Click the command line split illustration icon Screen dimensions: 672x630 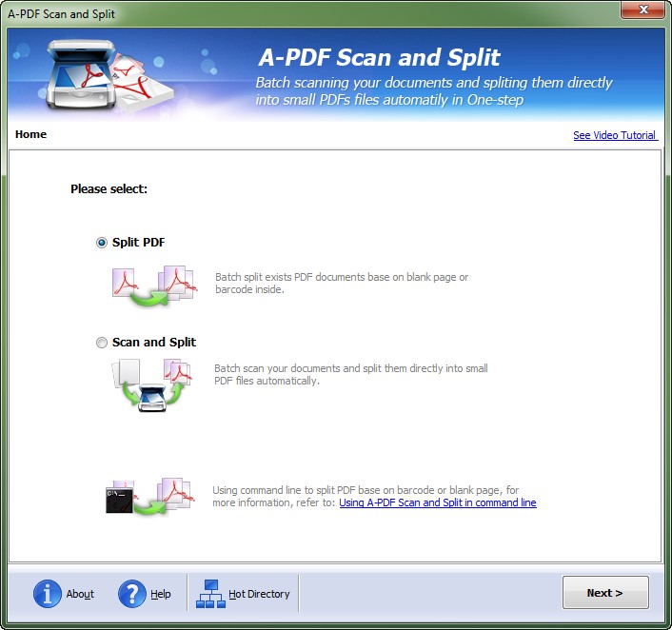(x=150, y=496)
